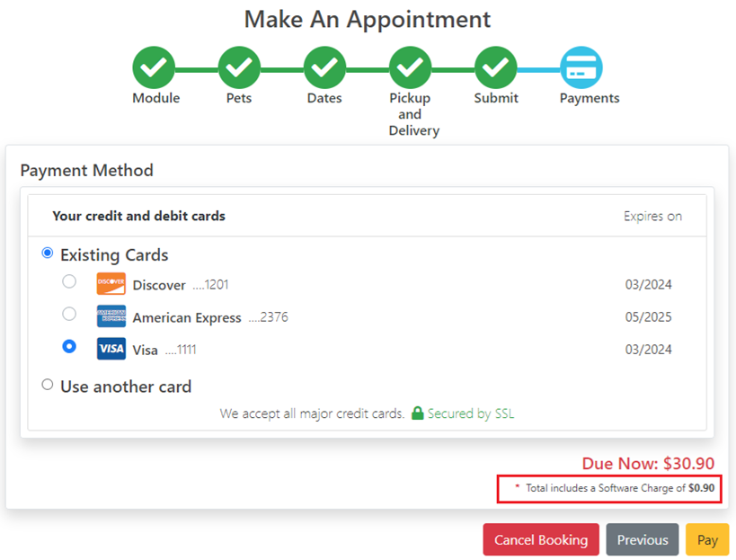The image size is (736, 560).
Task: Choose the Discover ....1201 card radio button
Action: pos(69,281)
